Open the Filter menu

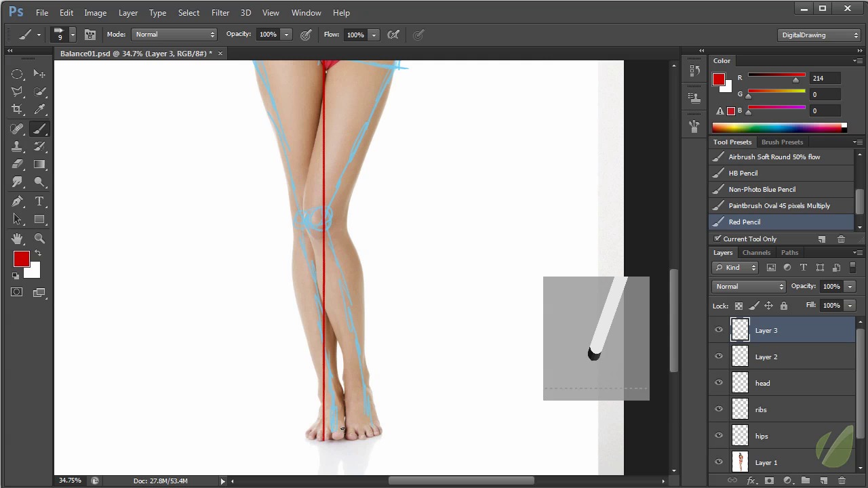point(220,13)
